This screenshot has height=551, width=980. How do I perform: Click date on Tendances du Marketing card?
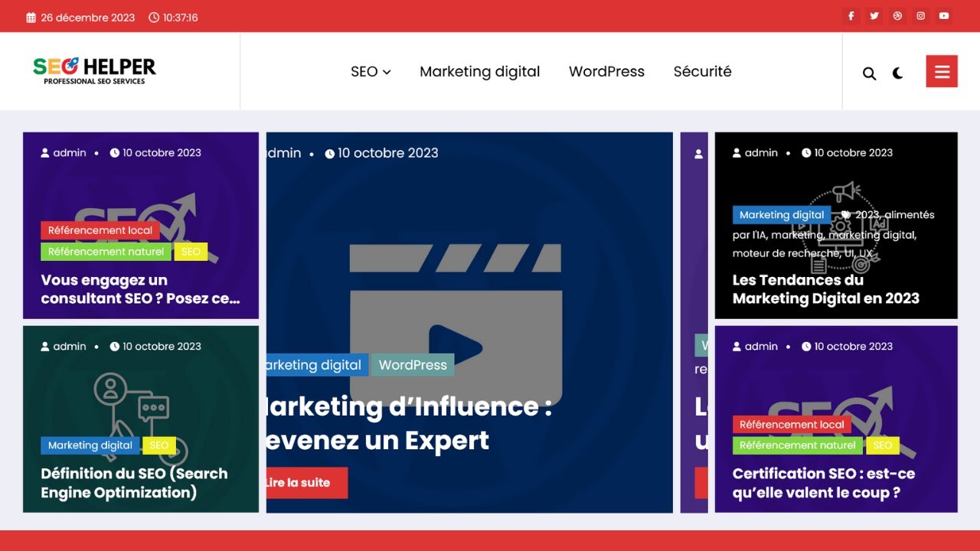coord(847,153)
